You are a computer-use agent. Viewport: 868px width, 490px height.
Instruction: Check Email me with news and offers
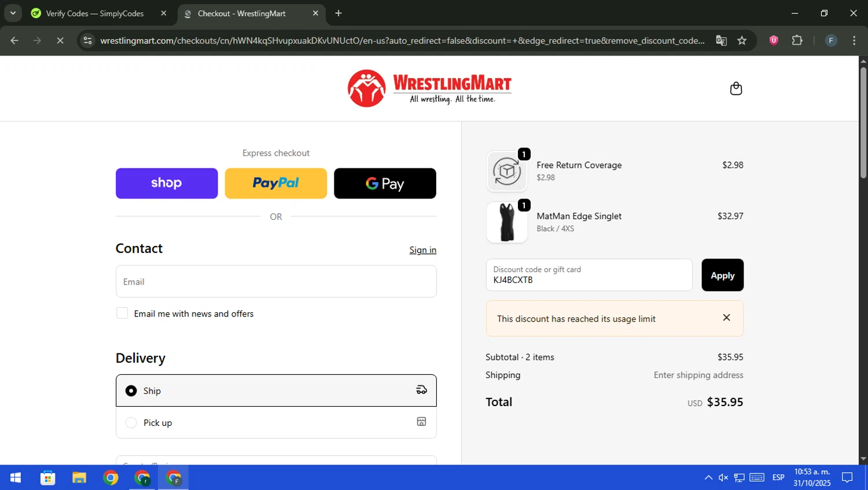click(x=122, y=313)
